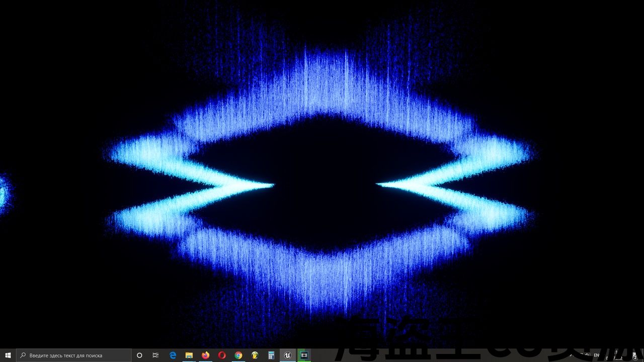Open the Calculator app in taskbar
Image resolution: width=644 pixels, height=362 pixels.
pyautogui.click(x=271, y=355)
